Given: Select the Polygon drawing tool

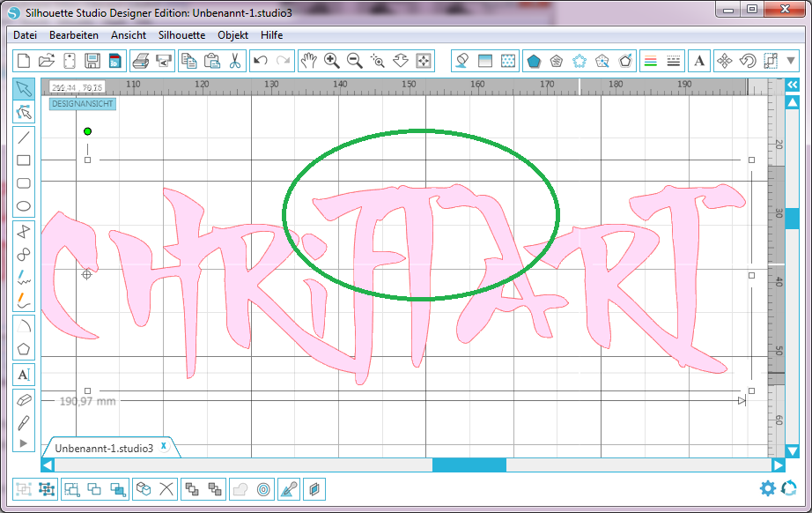Looking at the screenshot, I should [x=24, y=348].
